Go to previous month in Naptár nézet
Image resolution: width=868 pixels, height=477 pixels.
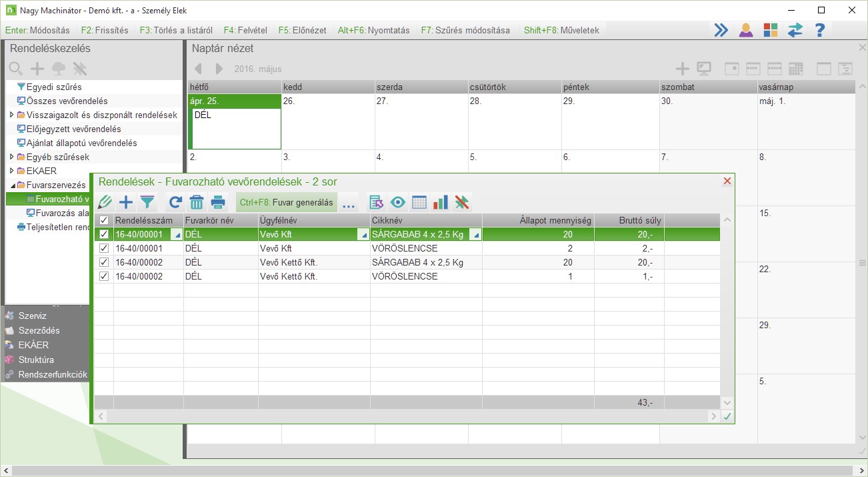[x=197, y=69]
